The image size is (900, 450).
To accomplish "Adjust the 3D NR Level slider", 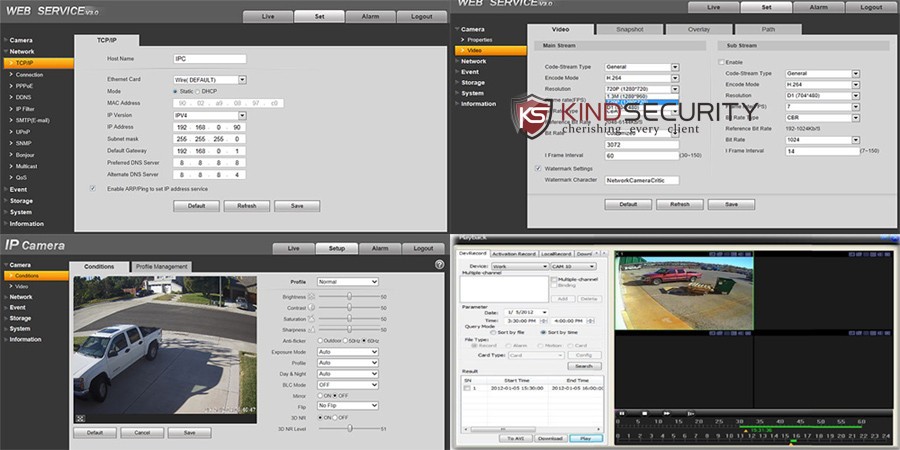I will (x=349, y=428).
